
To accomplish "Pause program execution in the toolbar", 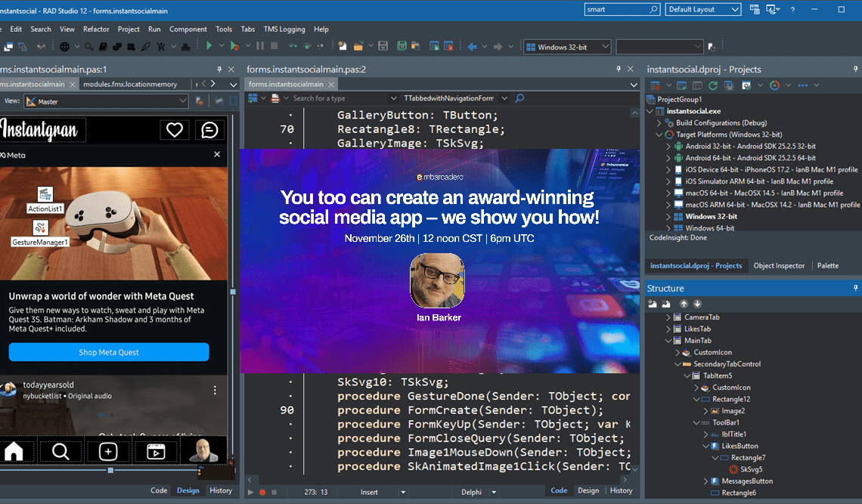I will tap(260, 46).
